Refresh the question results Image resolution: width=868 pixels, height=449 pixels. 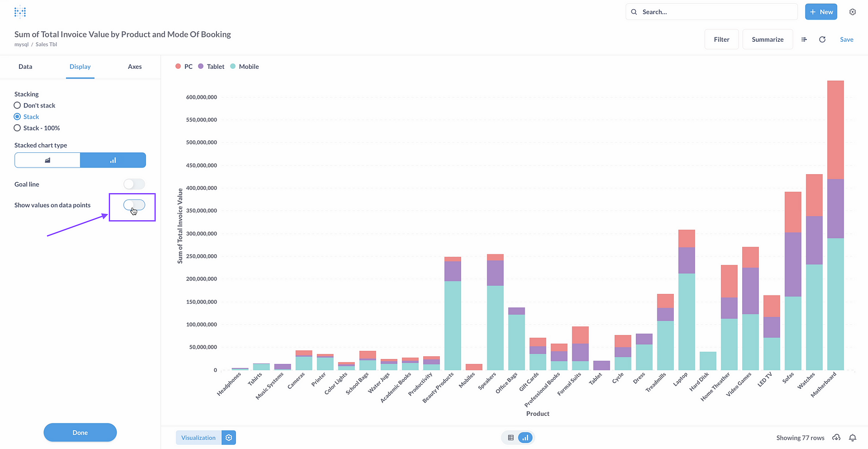pyautogui.click(x=822, y=40)
